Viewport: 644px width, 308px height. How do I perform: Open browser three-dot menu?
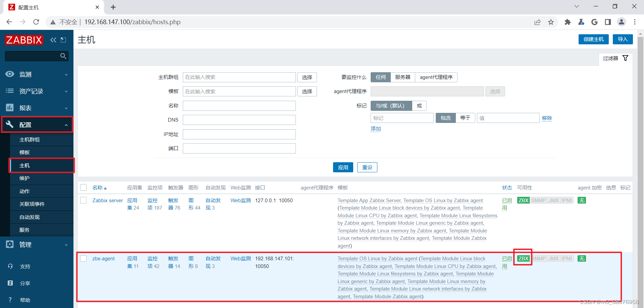tap(635, 22)
